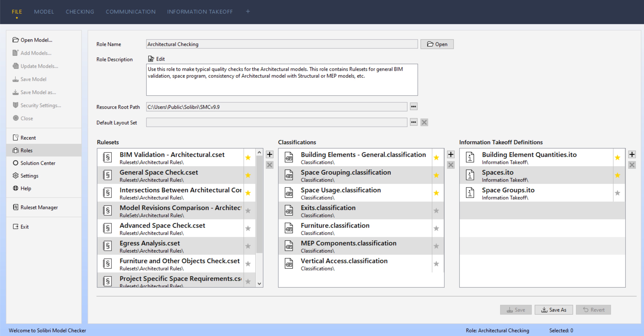Screen dimensions: 644x336
Task: Add a classification with the plus icon
Action: point(451,154)
